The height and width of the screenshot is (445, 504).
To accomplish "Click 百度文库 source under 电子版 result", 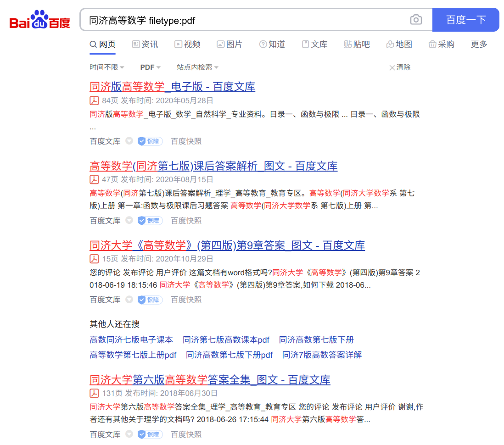I will pos(105,141).
